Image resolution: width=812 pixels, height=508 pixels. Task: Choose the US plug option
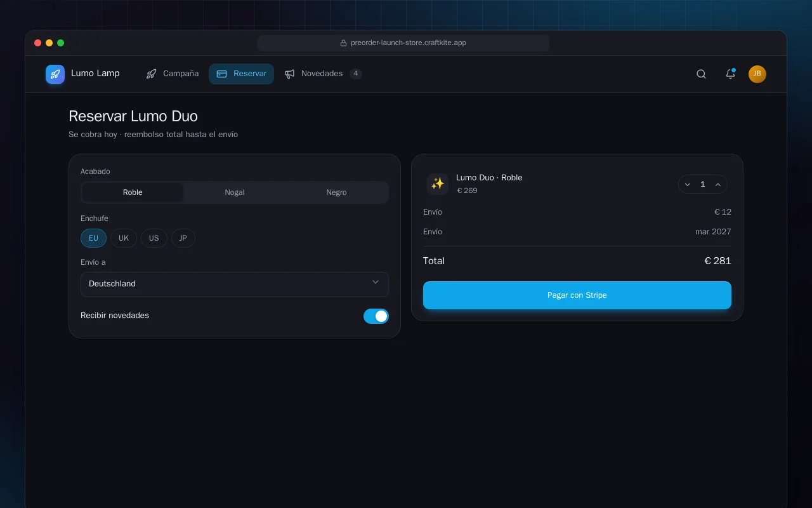pos(154,238)
